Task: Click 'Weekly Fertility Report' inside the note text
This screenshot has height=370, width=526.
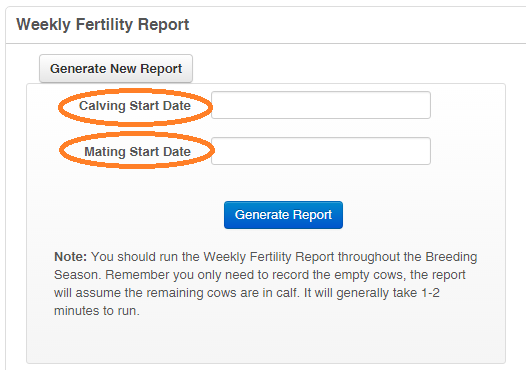Action: (269, 257)
